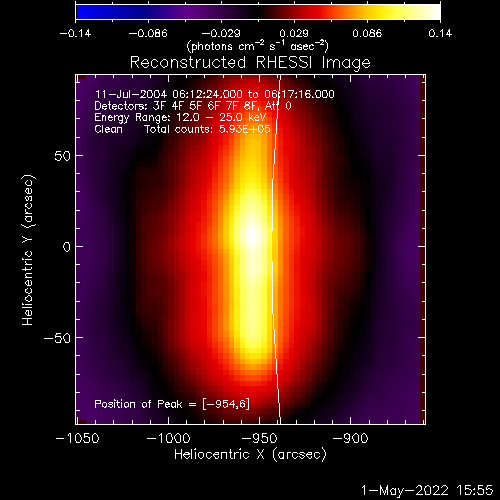The width and height of the screenshot is (500, 500).
Task: Click the brightest peak of the RHESSI image
Action: (x=253, y=235)
